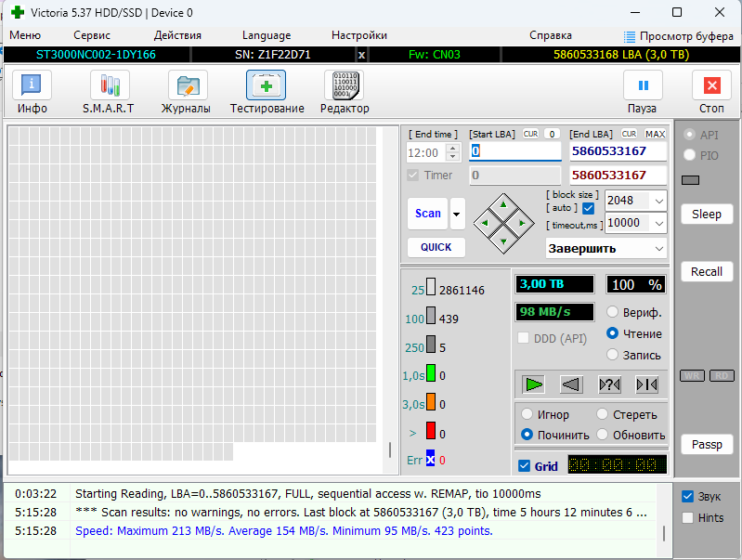Open the Справка menu
Screen dimensions: 742x560
(x=551, y=35)
